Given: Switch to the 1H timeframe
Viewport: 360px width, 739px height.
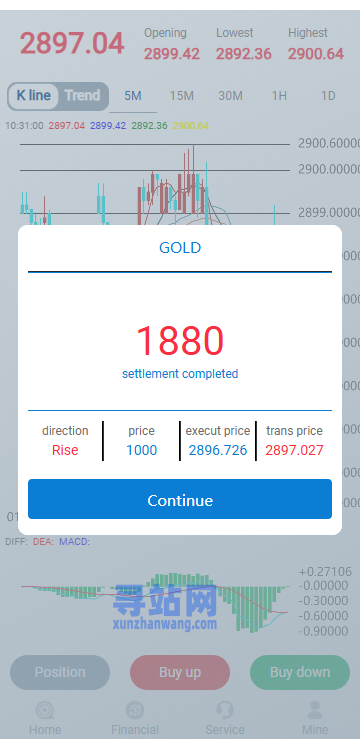Looking at the screenshot, I should click(x=279, y=96).
